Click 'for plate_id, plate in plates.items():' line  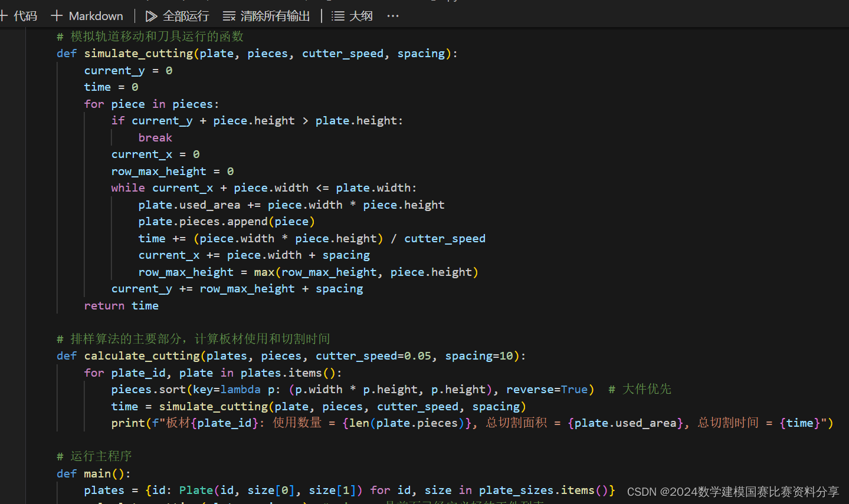pos(213,373)
